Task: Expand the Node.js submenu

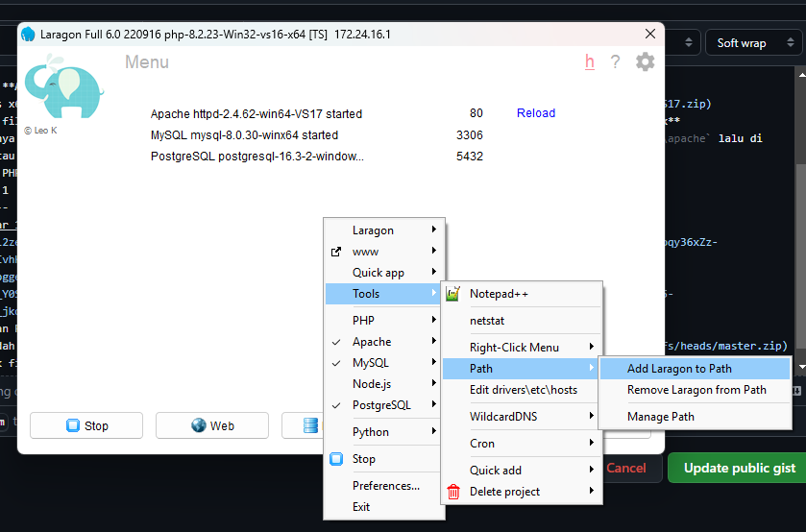Action: click(x=383, y=384)
